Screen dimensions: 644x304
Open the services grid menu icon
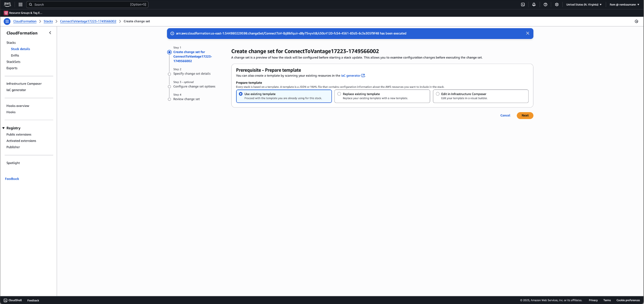pos(21,5)
